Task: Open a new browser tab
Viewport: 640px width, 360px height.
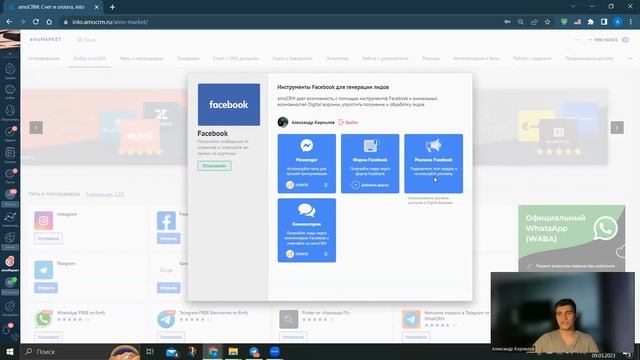Action: click(112, 7)
